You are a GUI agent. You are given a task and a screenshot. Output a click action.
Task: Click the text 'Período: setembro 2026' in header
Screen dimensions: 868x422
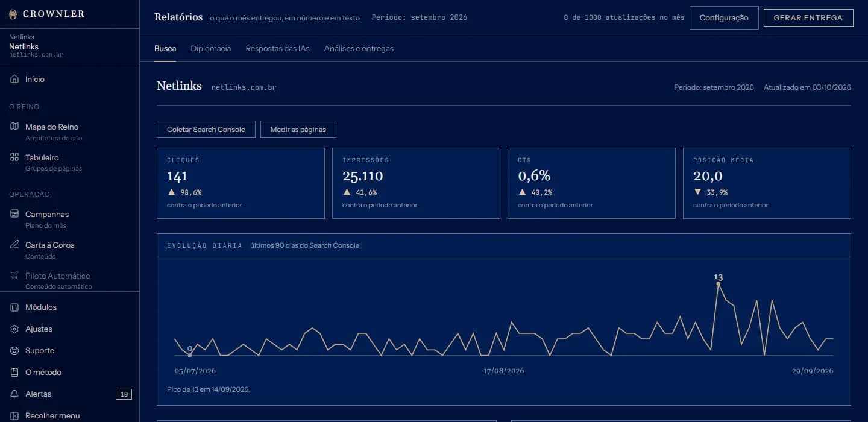coord(420,17)
